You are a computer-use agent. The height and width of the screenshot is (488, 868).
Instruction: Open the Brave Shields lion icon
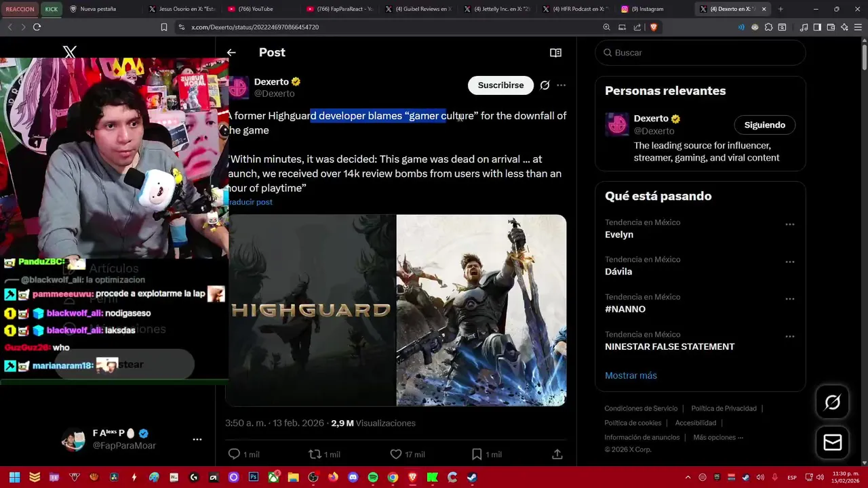click(x=654, y=27)
